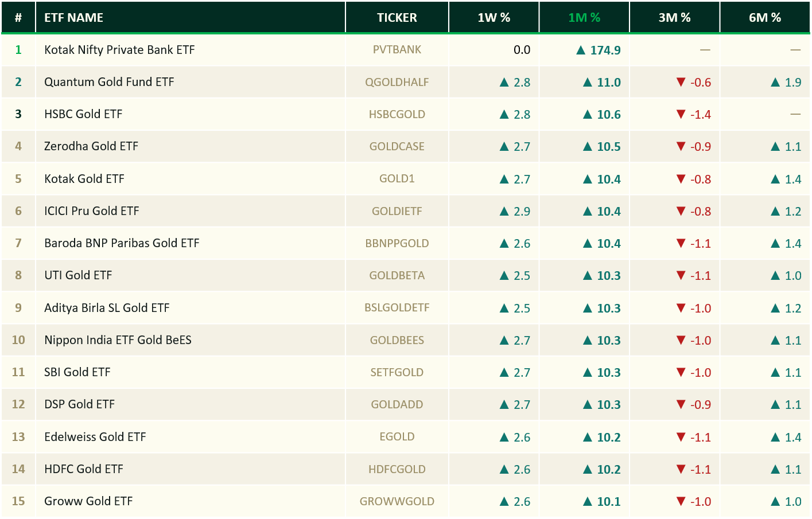This screenshot has height=519, width=812.
Task: Select Kotak Nifty Private Bank ETF name
Action: click(119, 50)
